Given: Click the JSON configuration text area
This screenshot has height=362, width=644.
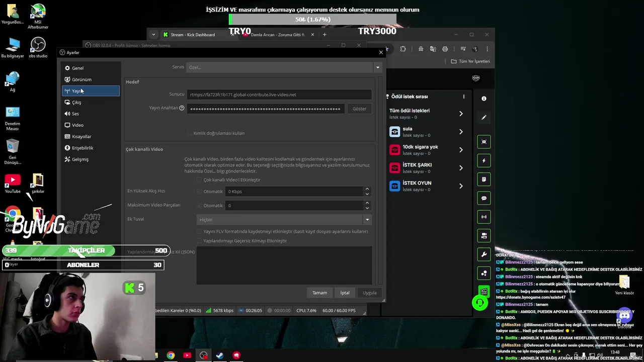Looking at the screenshot, I should tap(284, 265).
